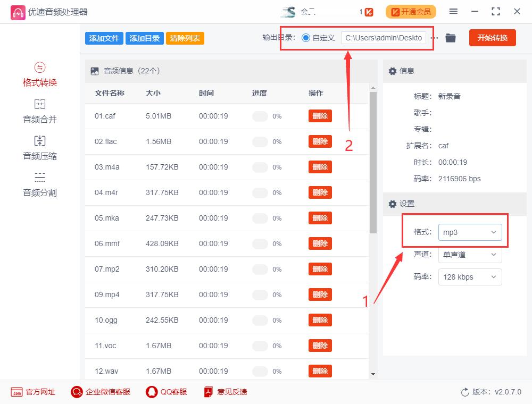Screen dimensions: 532x404
Task: Click the 添加文件 add files button
Action: pyautogui.click(x=104, y=38)
